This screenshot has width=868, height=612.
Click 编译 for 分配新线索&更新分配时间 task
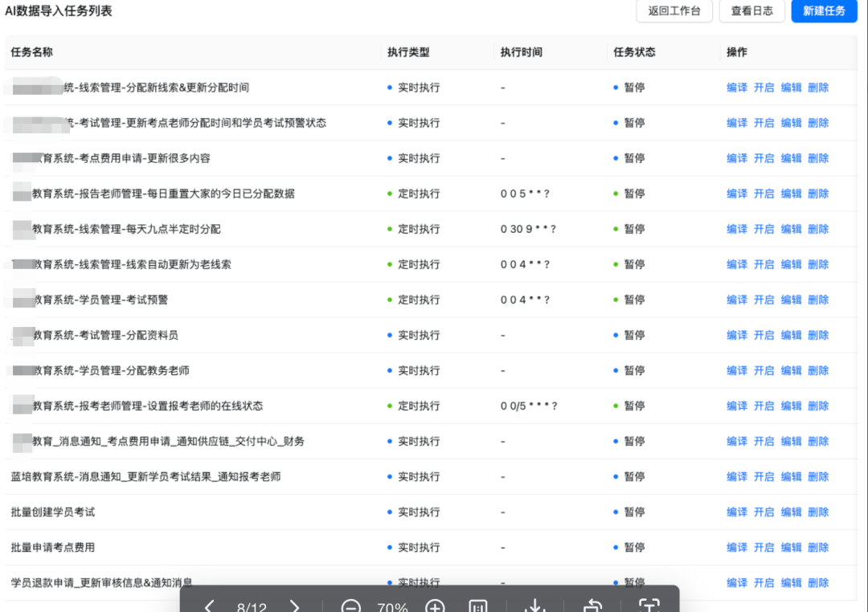pos(737,88)
